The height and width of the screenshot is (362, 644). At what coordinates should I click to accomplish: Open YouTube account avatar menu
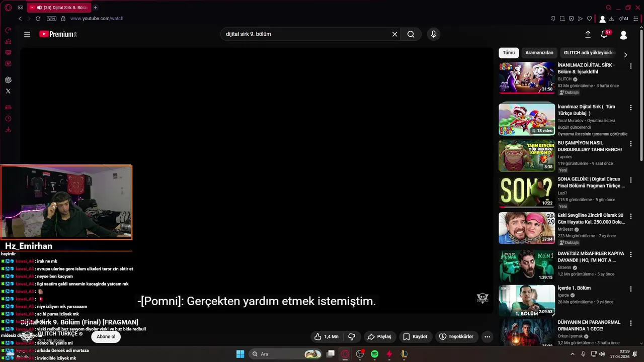[x=623, y=35]
